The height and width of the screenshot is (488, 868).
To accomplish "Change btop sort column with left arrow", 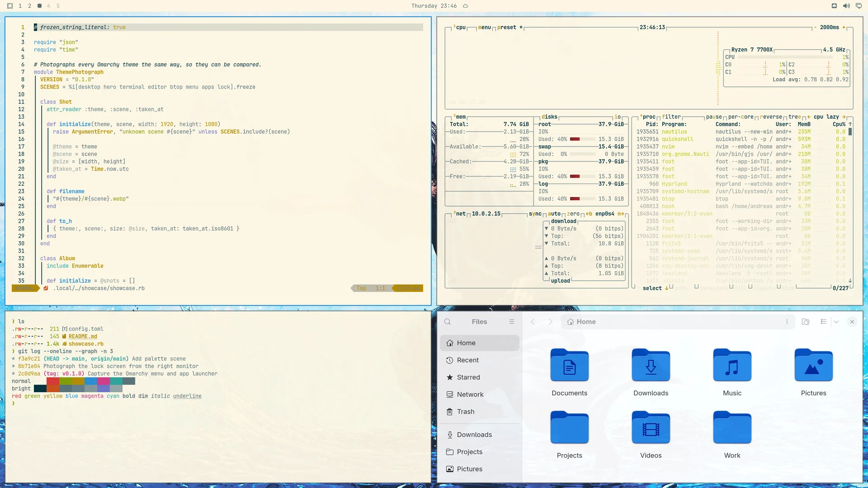I will [x=809, y=117].
